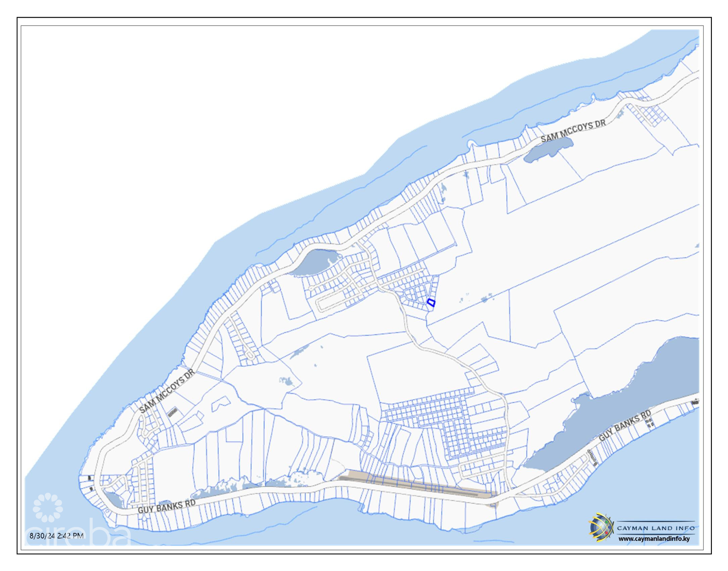728x571 pixels.
Task: Click the 8/30/24 2:42 PM timestamp
Action: click(x=56, y=536)
